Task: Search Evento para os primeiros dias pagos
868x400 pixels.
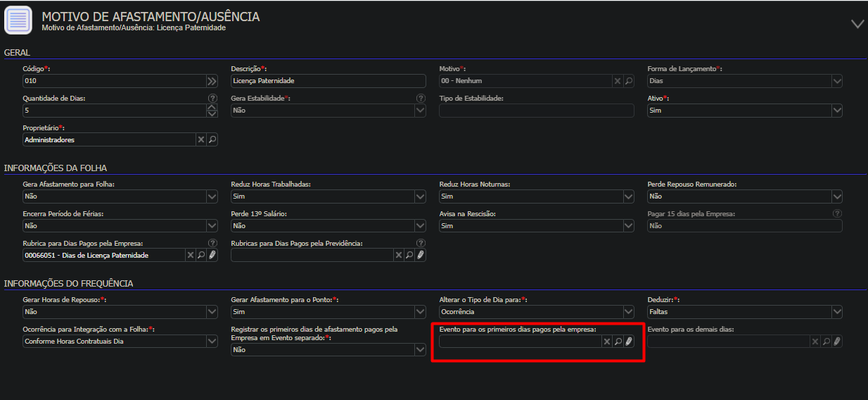Action: click(618, 341)
